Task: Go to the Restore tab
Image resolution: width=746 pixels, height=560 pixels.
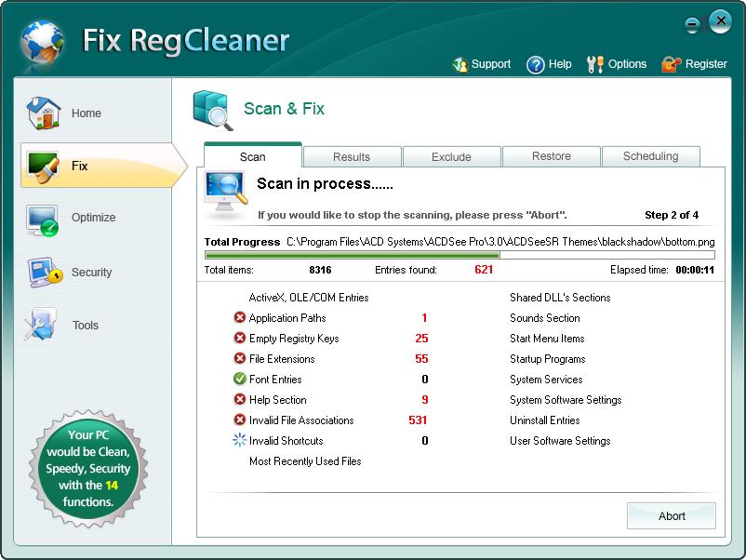Action: (552, 156)
